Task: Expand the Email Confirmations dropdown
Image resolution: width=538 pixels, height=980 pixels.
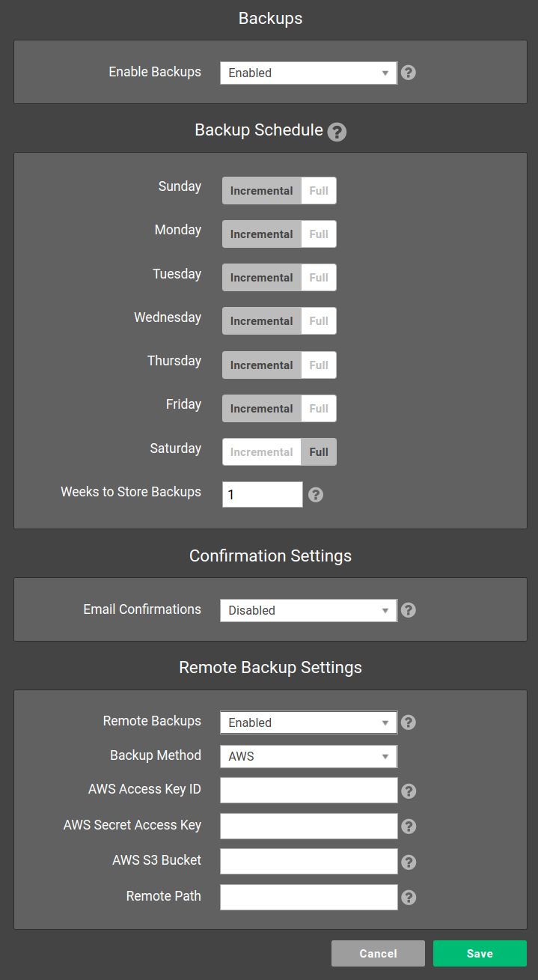Action: [x=308, y=610]
